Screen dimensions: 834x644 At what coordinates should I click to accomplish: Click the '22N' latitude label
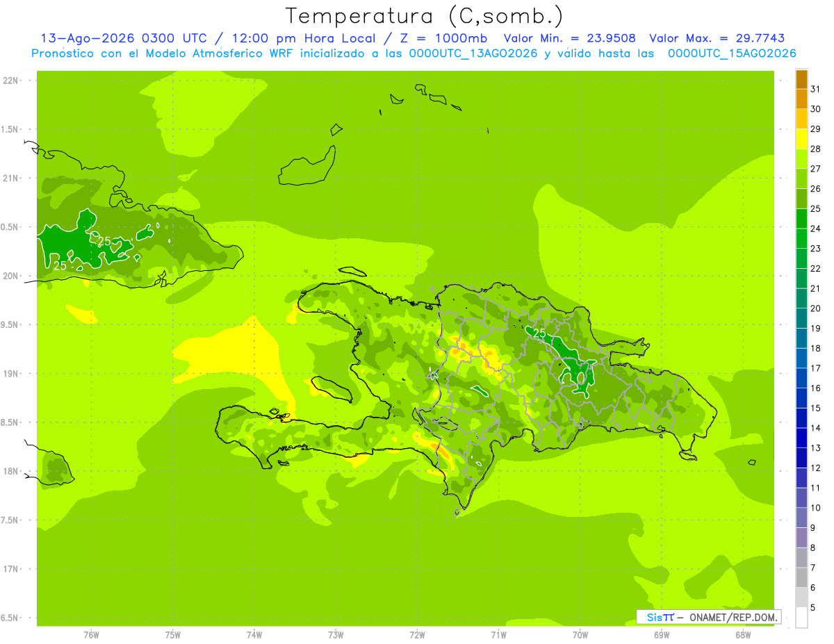pyautogui.click(x=11, y=81)
